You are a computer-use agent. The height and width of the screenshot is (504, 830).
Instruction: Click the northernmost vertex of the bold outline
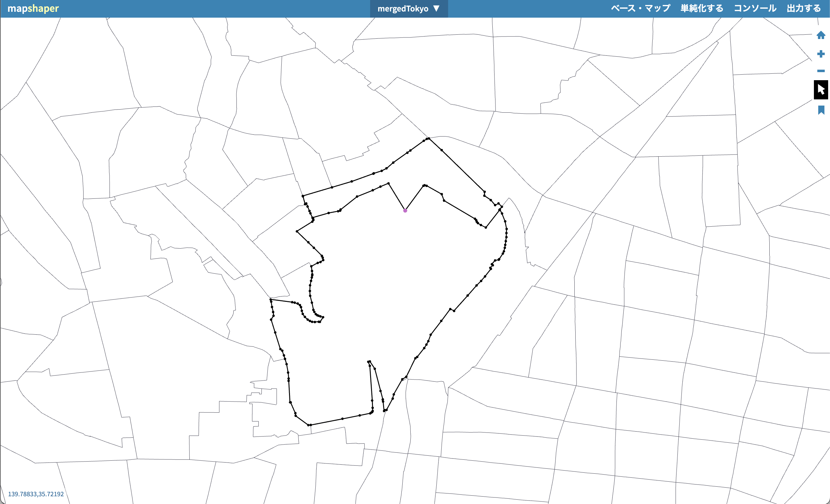(429, 138)
